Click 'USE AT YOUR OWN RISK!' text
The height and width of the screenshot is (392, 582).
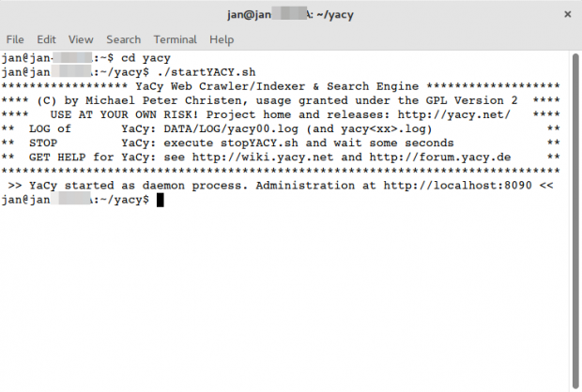click(x=124, y=114)
